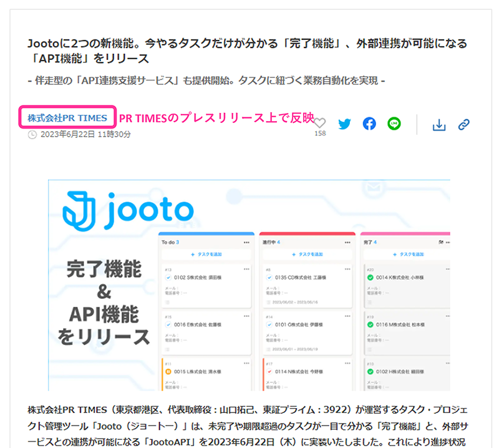Share the release on Twitter
Viewport: 499px width, 448px height.
(344, 124)
